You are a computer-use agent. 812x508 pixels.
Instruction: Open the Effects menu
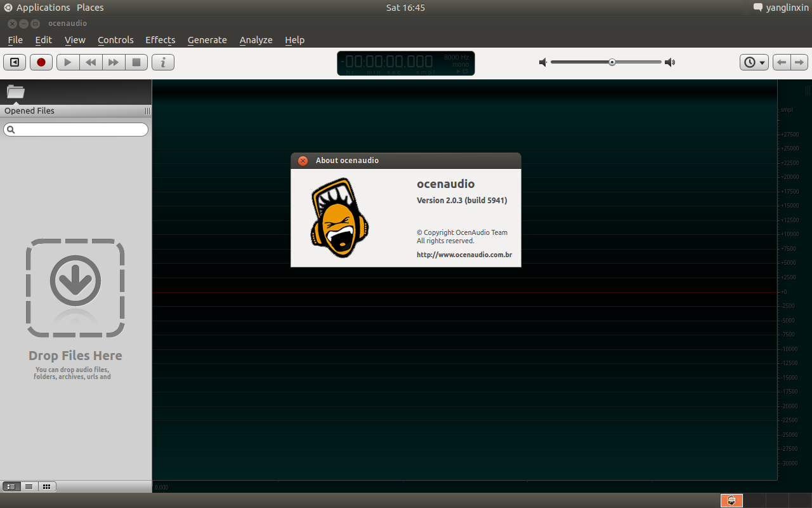click(x=160, y=40)
